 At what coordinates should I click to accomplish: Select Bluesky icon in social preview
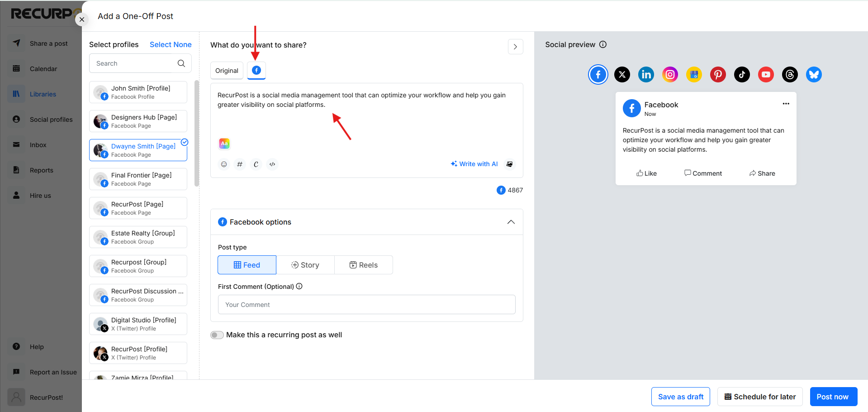[814, 74]
